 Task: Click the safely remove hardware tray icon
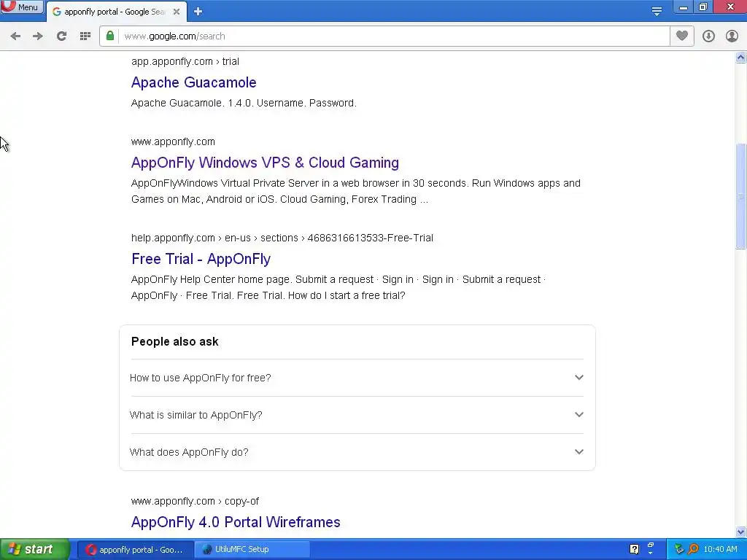coord(679,549)
